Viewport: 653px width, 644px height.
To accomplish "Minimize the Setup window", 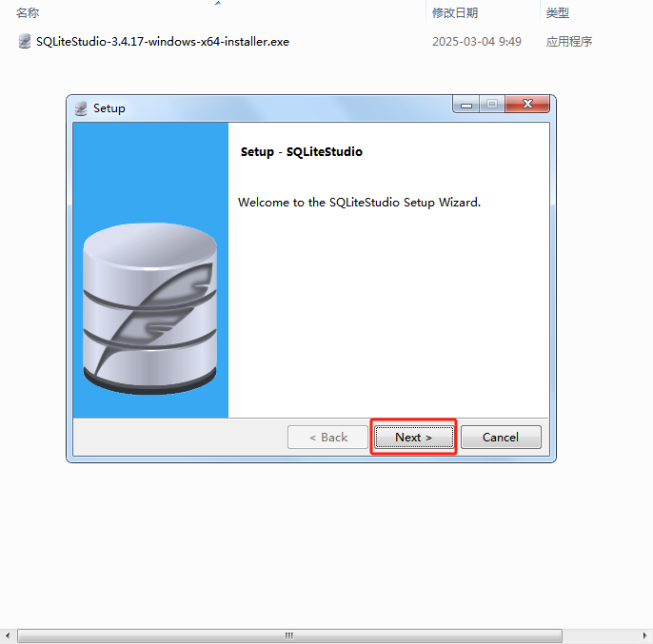I will tap(466, 105).
